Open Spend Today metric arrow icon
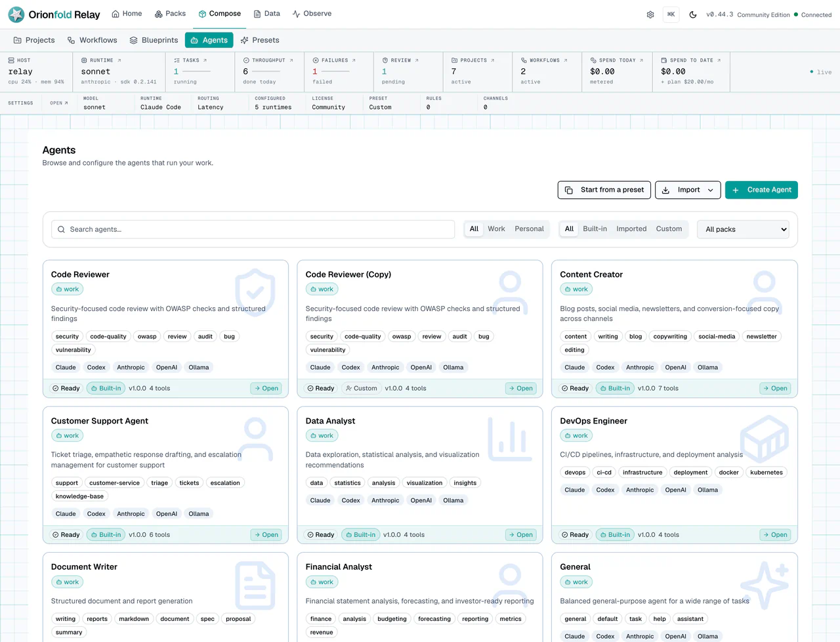This screenshot has height=642, width=840. [x=641, y=60]
